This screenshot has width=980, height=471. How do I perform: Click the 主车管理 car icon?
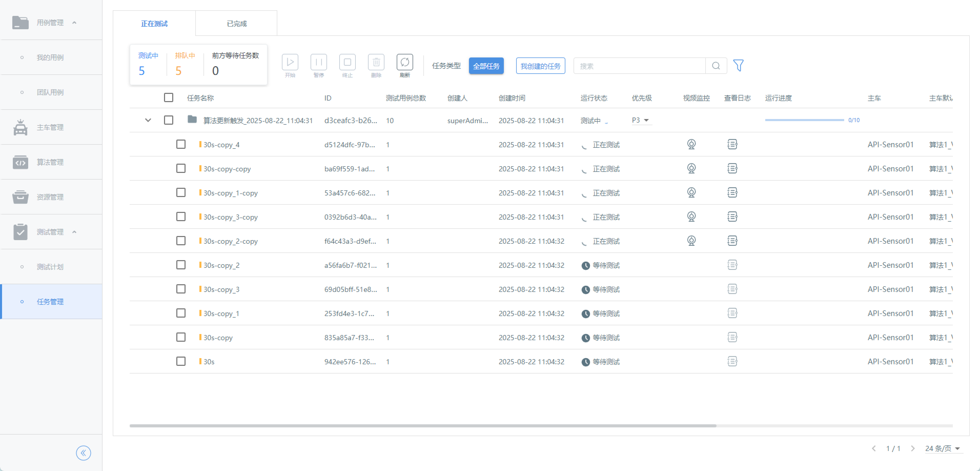pos(20,127)
